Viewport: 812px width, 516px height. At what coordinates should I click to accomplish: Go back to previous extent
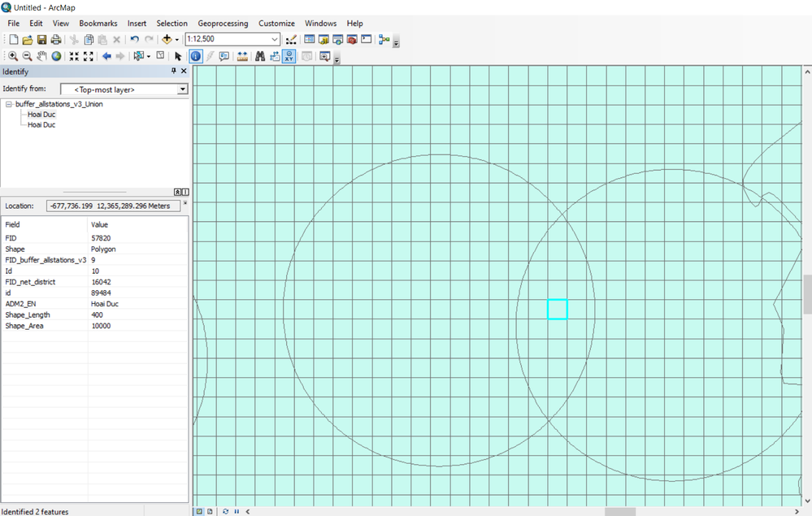pyautogui.click(x=106, y=56)
